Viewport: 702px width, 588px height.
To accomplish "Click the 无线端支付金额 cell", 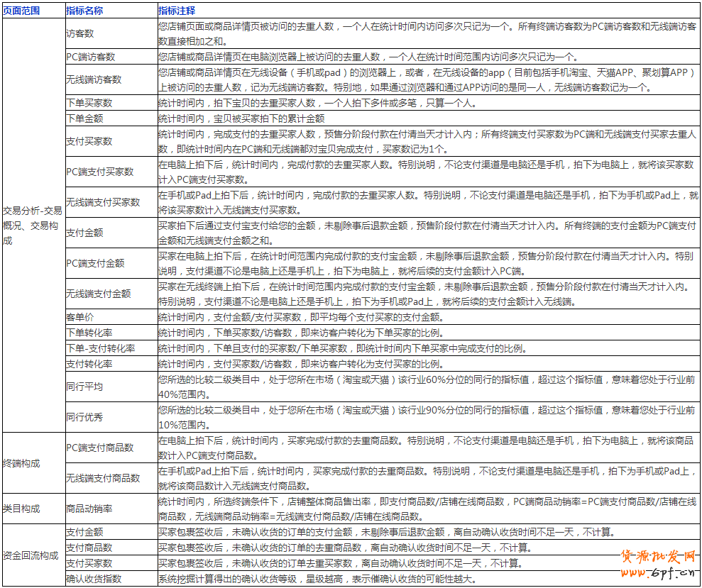I will 111,294.
